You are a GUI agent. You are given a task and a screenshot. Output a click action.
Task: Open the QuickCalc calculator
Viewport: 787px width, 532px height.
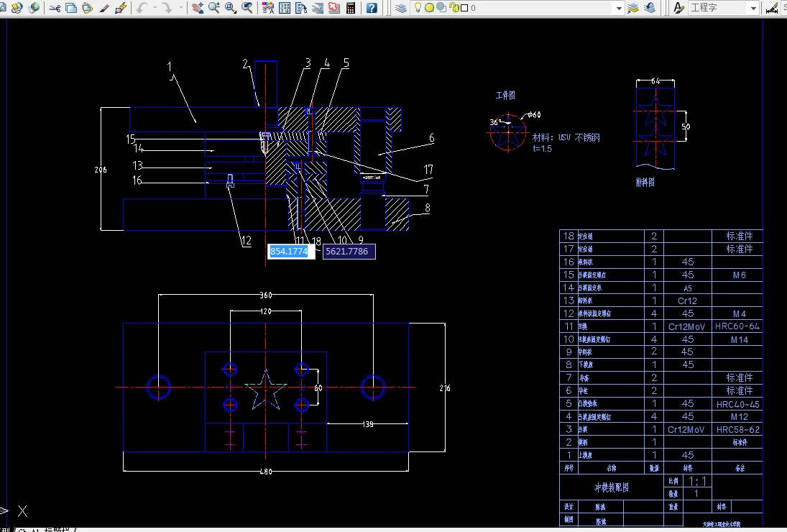[x=351, y=9]
